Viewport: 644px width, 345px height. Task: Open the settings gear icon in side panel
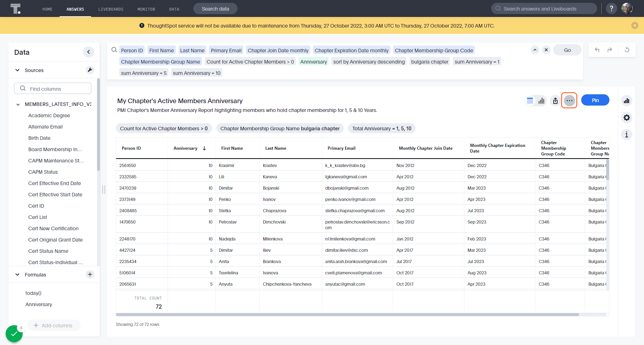click(627, 118)
